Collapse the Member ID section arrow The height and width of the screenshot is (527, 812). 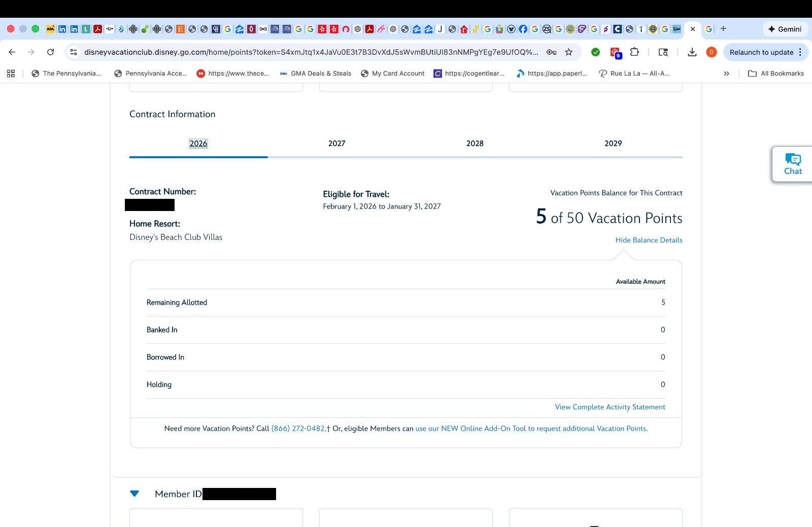pyautogui.click(x=134, y=494)
